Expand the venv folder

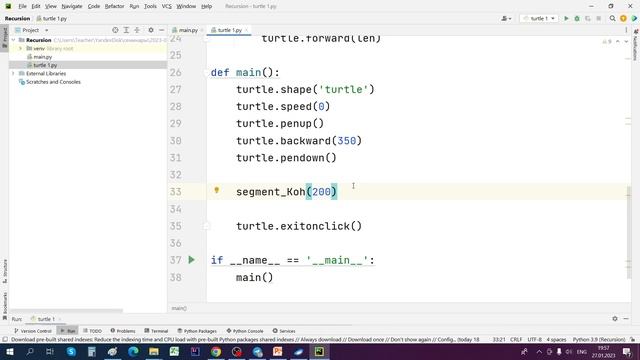pyautogui.click(x=20, y=49)
